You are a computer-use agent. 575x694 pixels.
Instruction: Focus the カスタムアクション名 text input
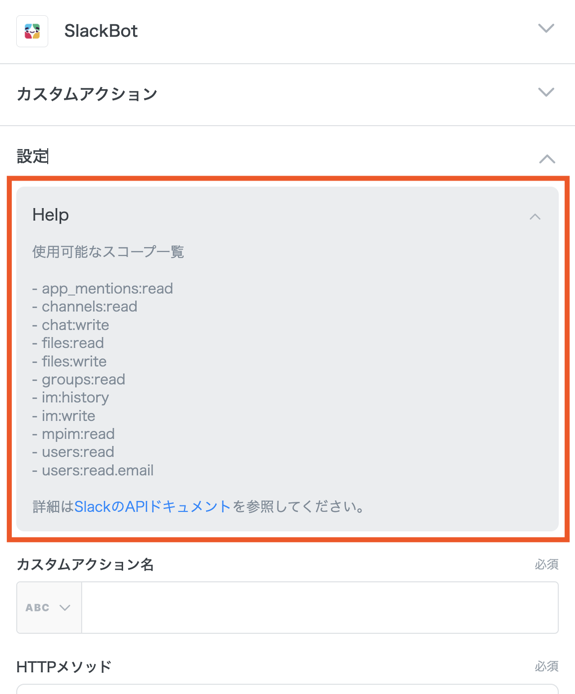[320, 607]
